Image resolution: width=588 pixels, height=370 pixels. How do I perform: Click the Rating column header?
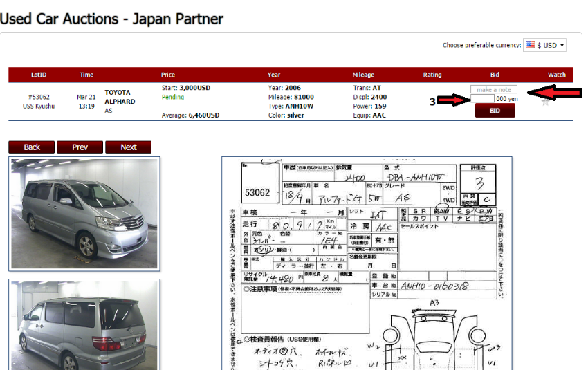(x=432, y=75)
